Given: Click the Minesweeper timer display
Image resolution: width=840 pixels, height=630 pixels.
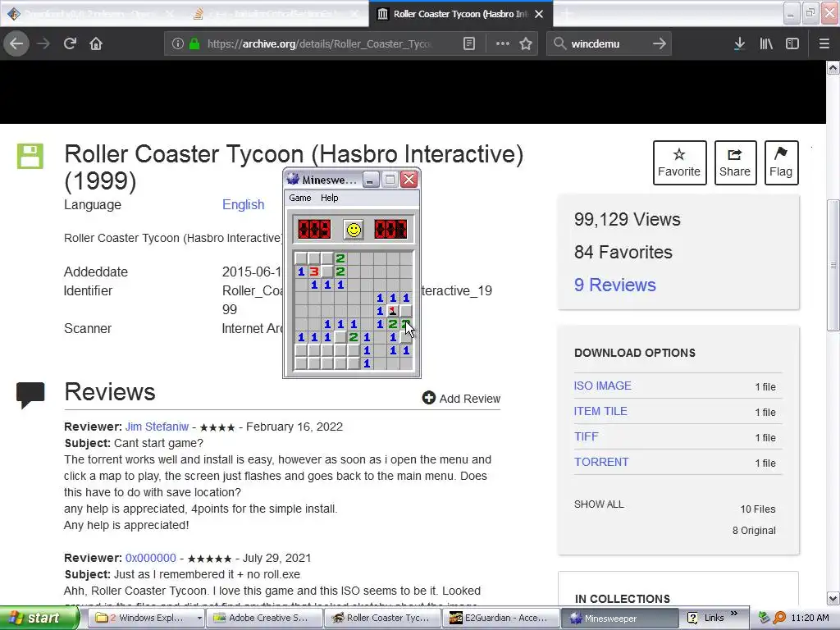Looking at the screenshot, I should [391, 230].
